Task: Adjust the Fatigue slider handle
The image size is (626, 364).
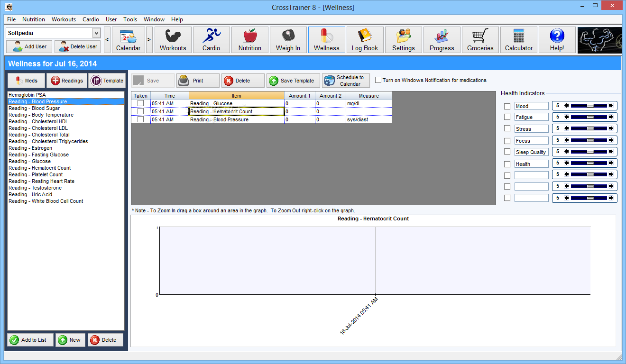Action: [590, 117]
